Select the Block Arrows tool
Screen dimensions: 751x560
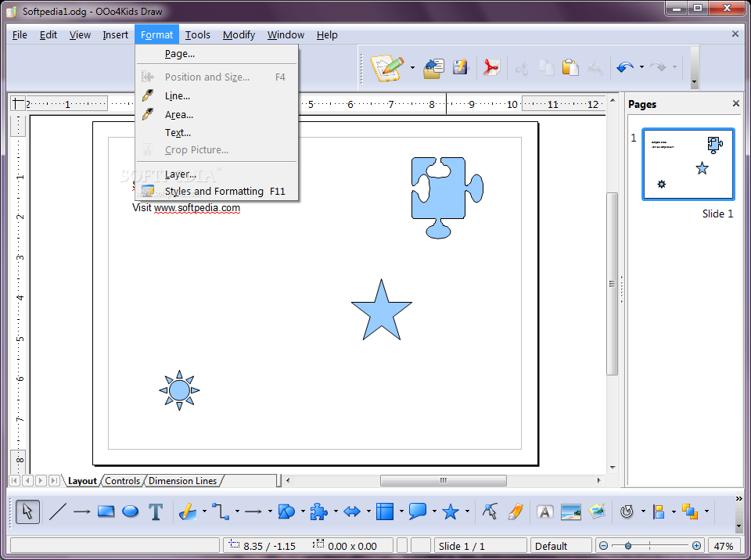[x=352, y=512]
